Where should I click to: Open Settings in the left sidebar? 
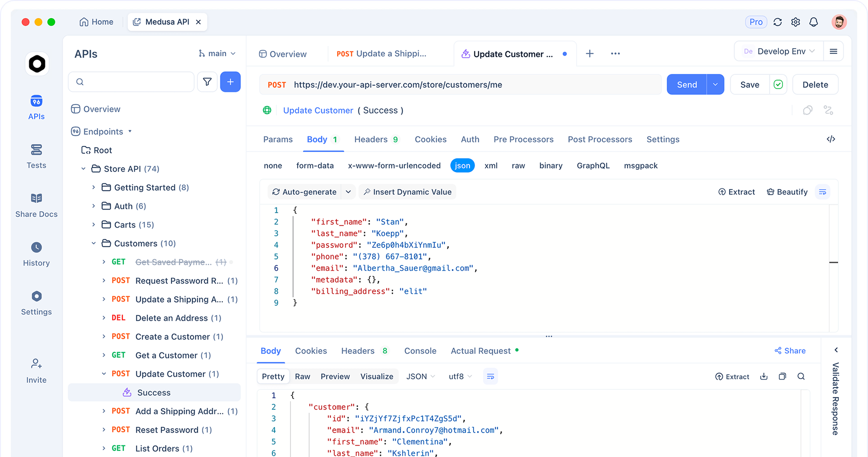[36, 303]
